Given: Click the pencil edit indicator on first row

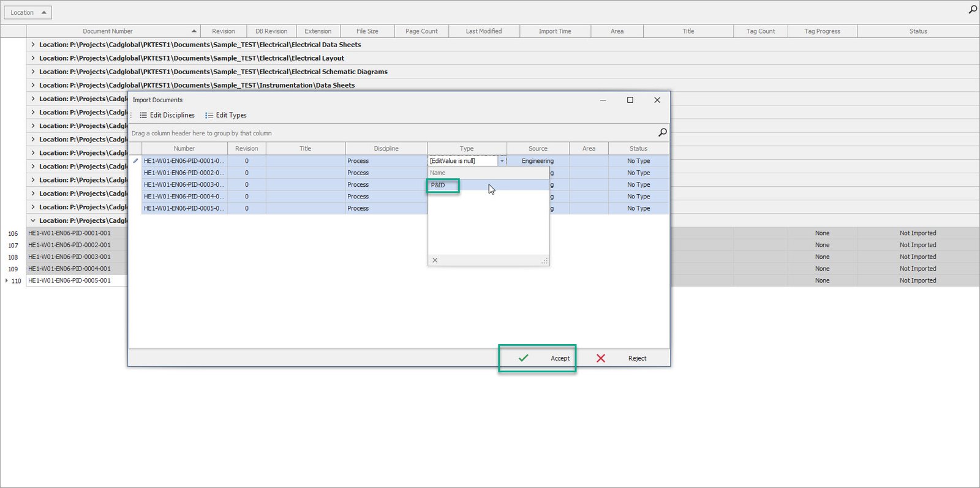Looking at the screenshot, I should [135, 161].
